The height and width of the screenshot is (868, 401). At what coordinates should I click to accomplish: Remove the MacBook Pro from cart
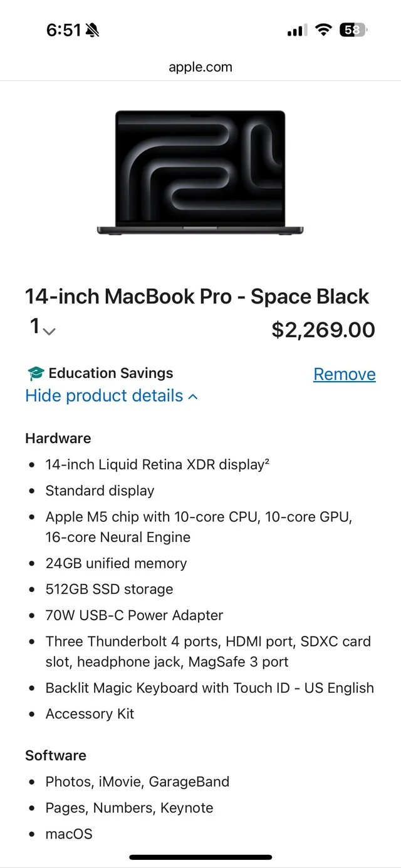click(x=344, y=374)
